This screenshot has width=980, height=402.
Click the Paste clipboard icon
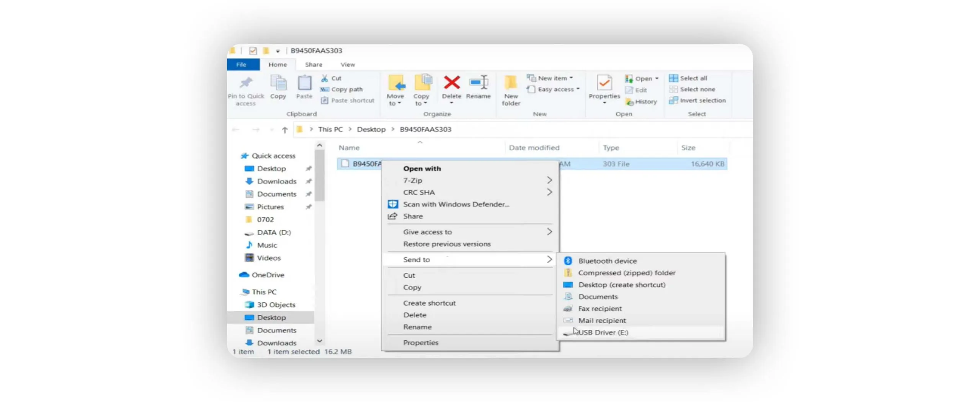[304, 83]
